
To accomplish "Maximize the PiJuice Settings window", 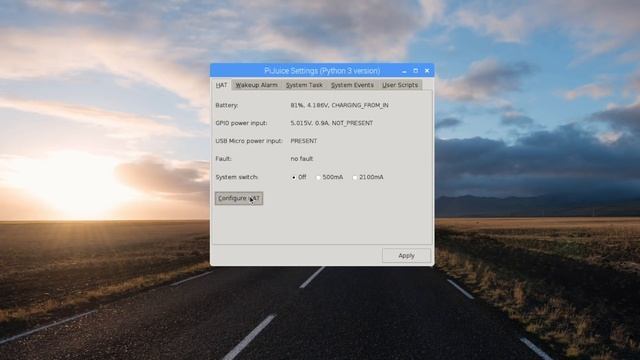I will 416,71.
